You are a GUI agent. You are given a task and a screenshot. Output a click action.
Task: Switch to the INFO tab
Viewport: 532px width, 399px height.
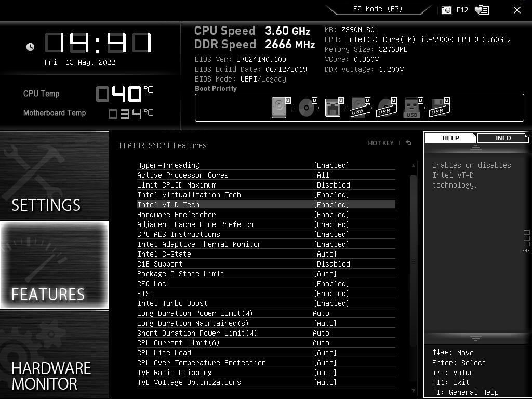pos(503,138)
